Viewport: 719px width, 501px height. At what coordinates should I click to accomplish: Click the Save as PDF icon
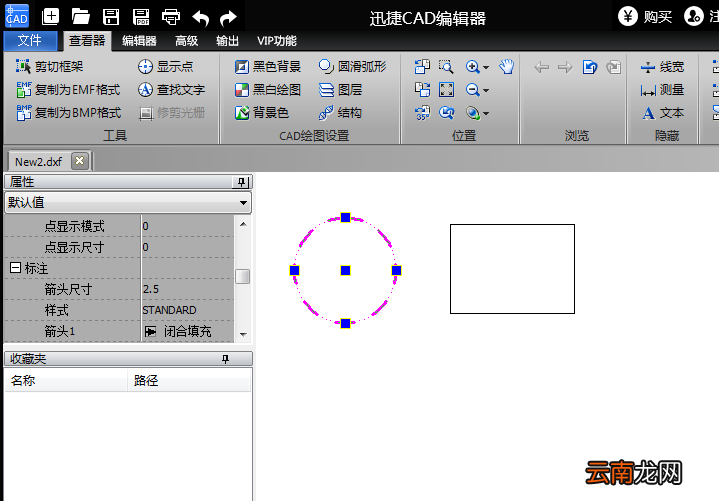tap(141, 17)
